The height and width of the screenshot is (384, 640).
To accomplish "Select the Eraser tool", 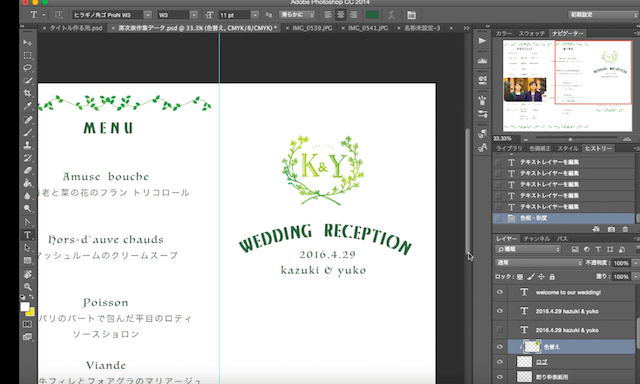I will click(x=27, y=171).
